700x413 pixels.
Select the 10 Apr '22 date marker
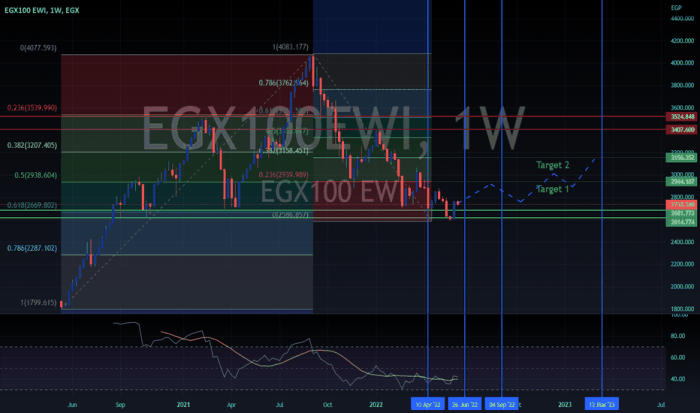pyautogui.click(x=428, y=405)
